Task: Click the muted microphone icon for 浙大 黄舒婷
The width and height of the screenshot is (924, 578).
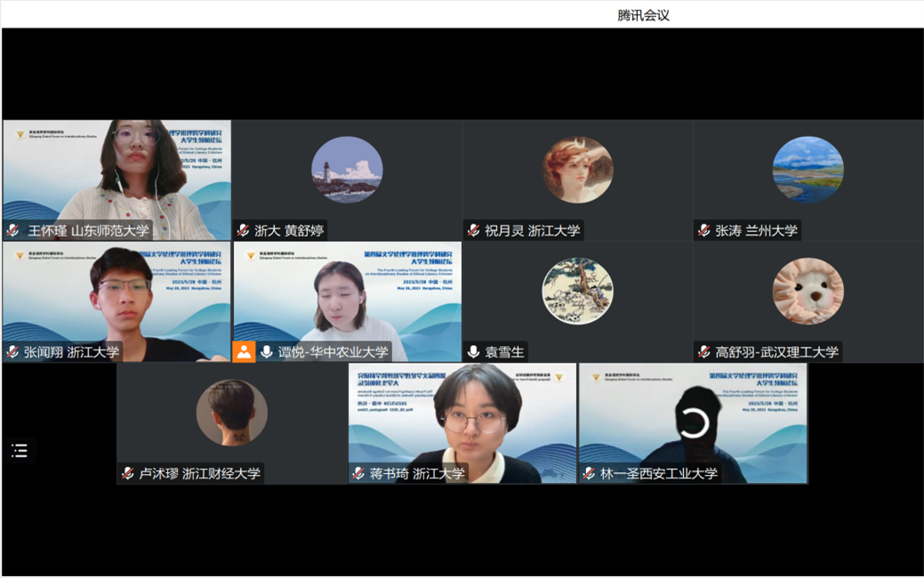Action: click(x=243, y=231)
